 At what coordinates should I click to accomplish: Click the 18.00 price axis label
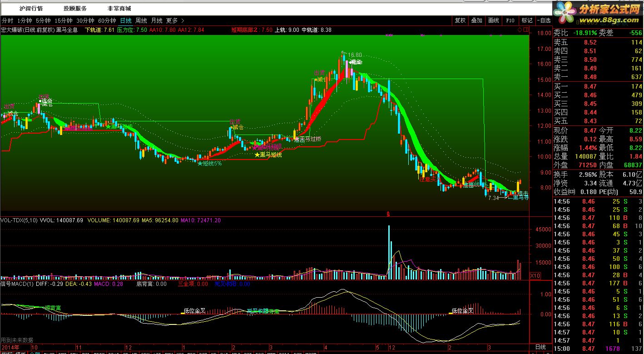point(544,33)
